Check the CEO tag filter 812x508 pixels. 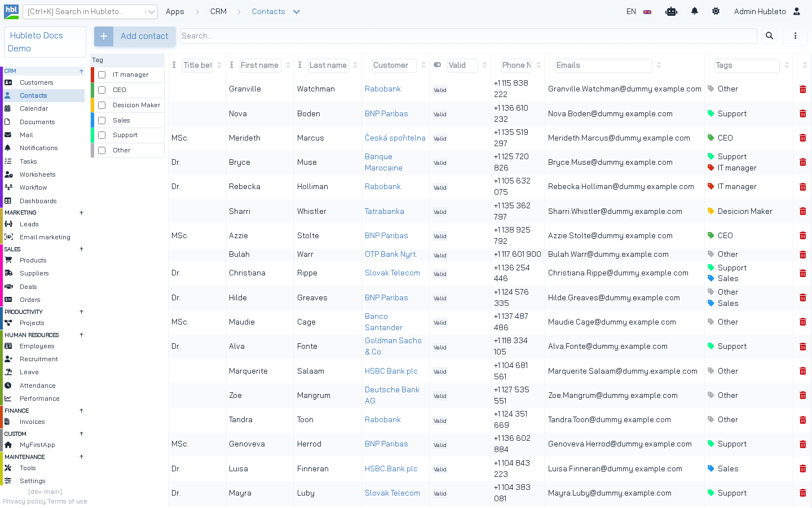[102, 90]
